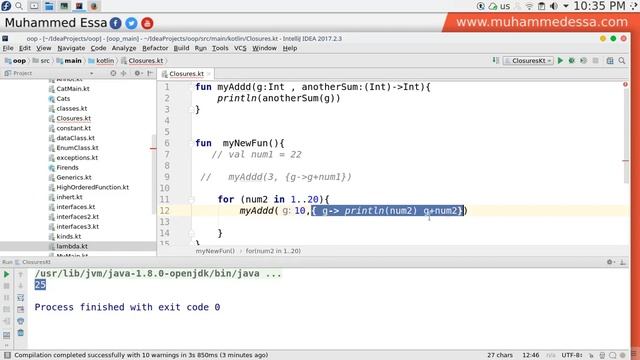
Task: Open the Navigate menu
Action: [71, 48]
